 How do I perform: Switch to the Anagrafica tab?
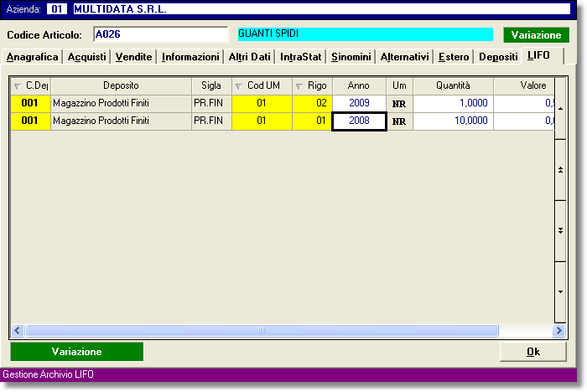click(x=32, y=57)
